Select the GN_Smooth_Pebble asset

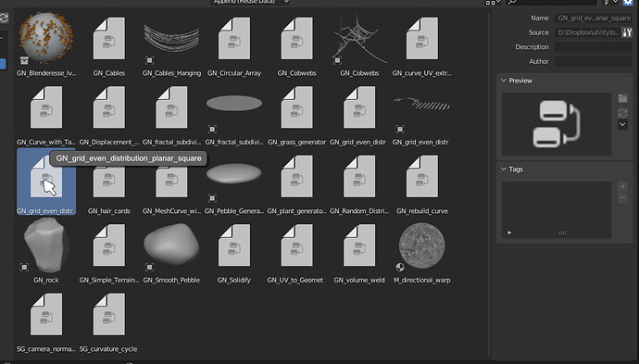tap(171, 251)
